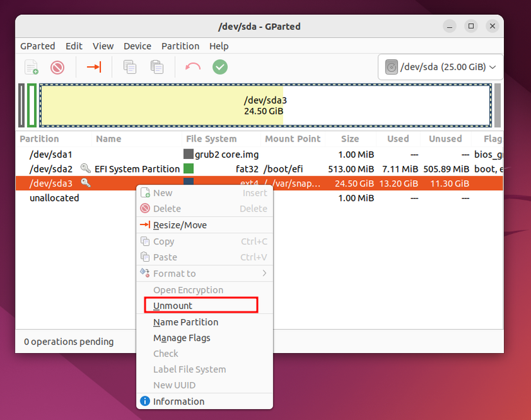Select Name Partition from the context menu
The image size is (531, 420).
pyautogui.click(x=185, y=321)
